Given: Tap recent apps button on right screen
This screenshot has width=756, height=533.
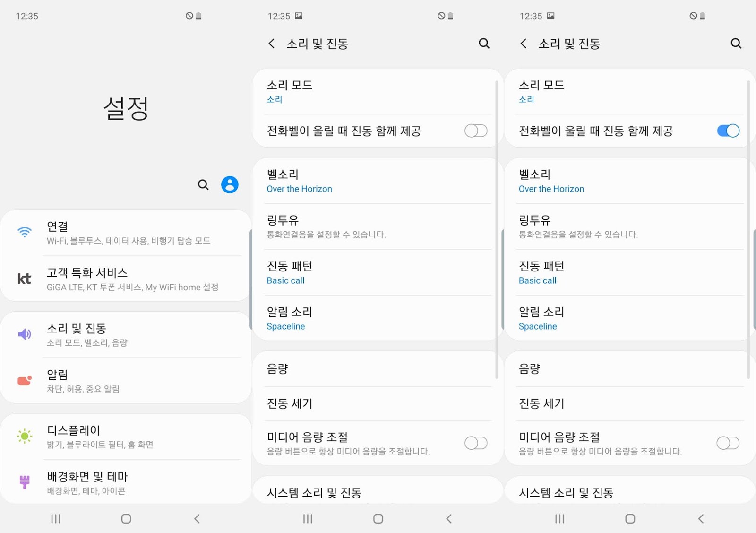Looking at the screenshot, I should click(x=559, y=519).
